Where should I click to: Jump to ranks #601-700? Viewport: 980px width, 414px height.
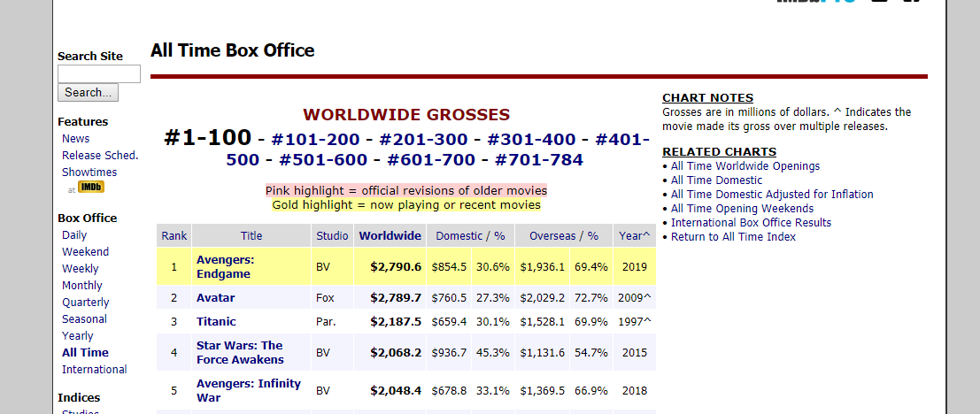431,160
